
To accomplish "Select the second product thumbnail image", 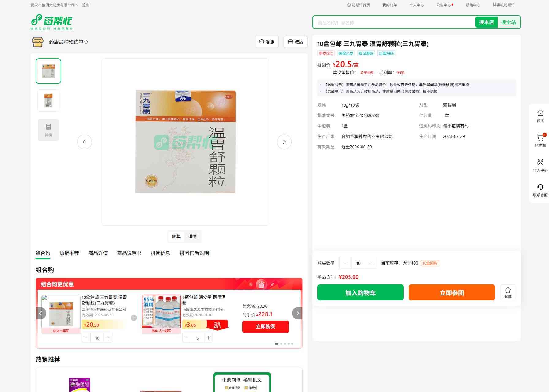I will 48,101.
